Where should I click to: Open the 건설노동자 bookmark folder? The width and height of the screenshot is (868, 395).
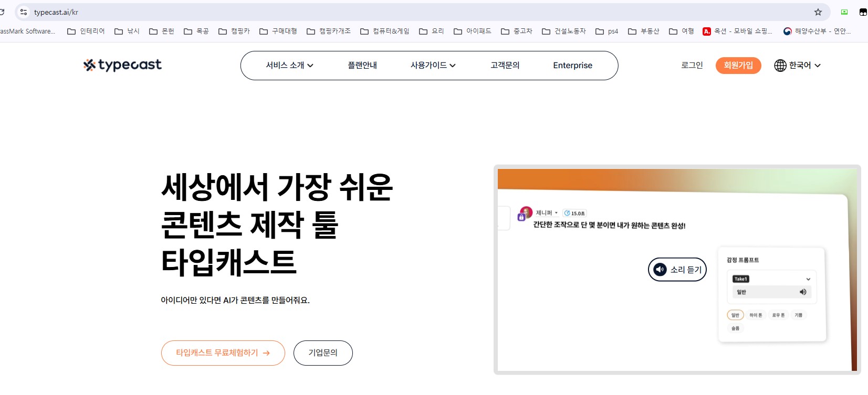[x=564, y=31]
